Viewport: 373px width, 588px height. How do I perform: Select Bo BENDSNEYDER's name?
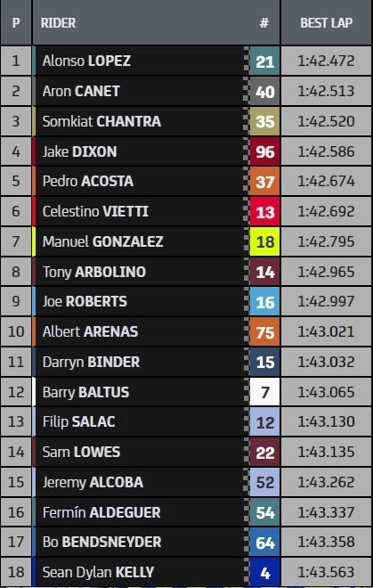(x=102, y=542)
